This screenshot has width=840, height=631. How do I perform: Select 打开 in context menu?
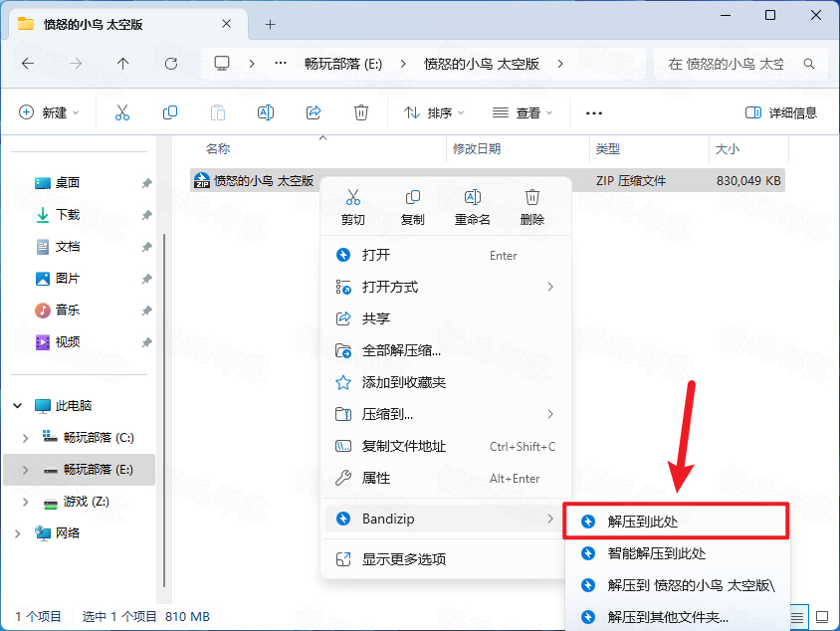point(446,255)
